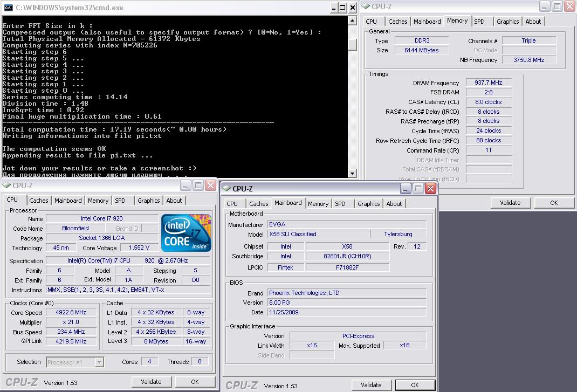Click the BIOS Brand Phoenix Technologies, LTD

coord(347,293)
